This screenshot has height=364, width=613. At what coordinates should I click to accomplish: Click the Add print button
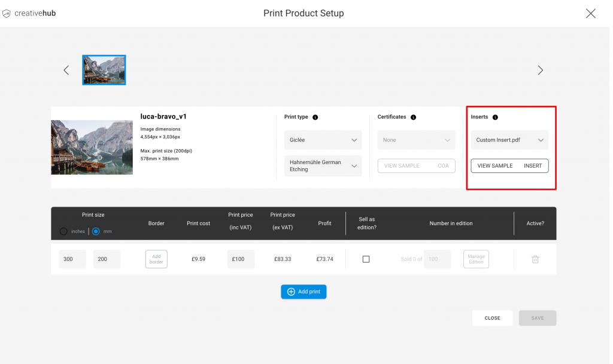tap(304, 292)
